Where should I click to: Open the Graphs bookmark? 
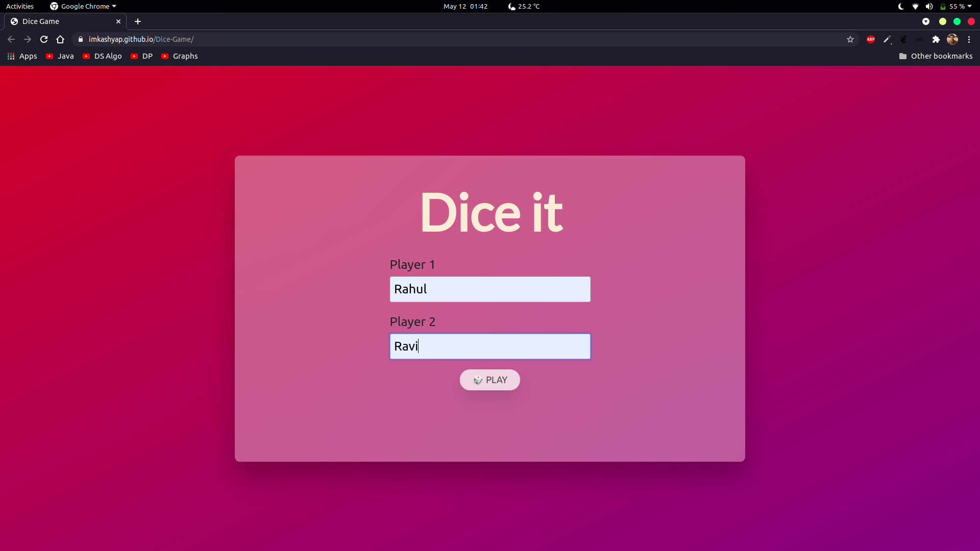click(179, 56)
